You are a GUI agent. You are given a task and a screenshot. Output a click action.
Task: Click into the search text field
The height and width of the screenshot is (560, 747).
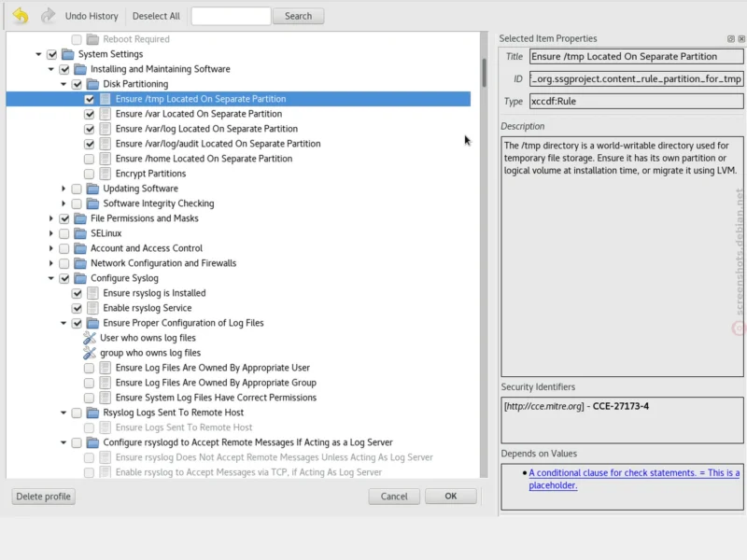(231, 16)
